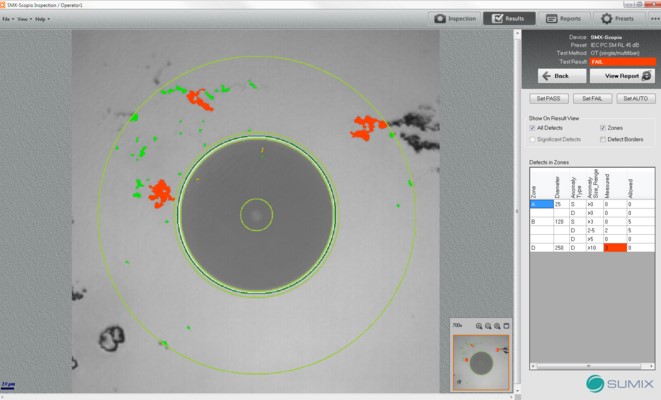Open the three-dots overflow menu

[654, 18]
